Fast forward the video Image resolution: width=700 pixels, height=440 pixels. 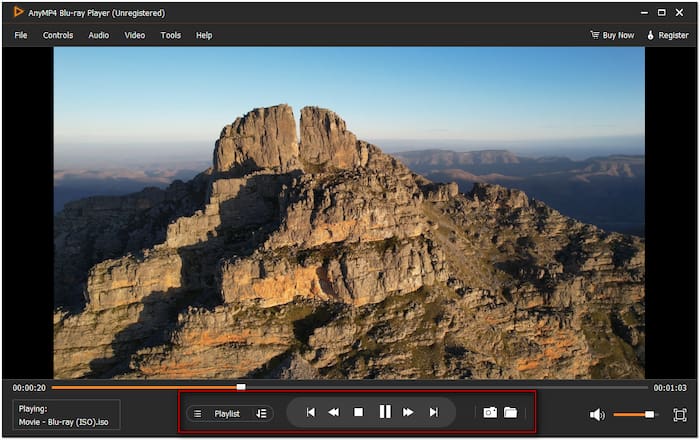(x=408, y=412)
